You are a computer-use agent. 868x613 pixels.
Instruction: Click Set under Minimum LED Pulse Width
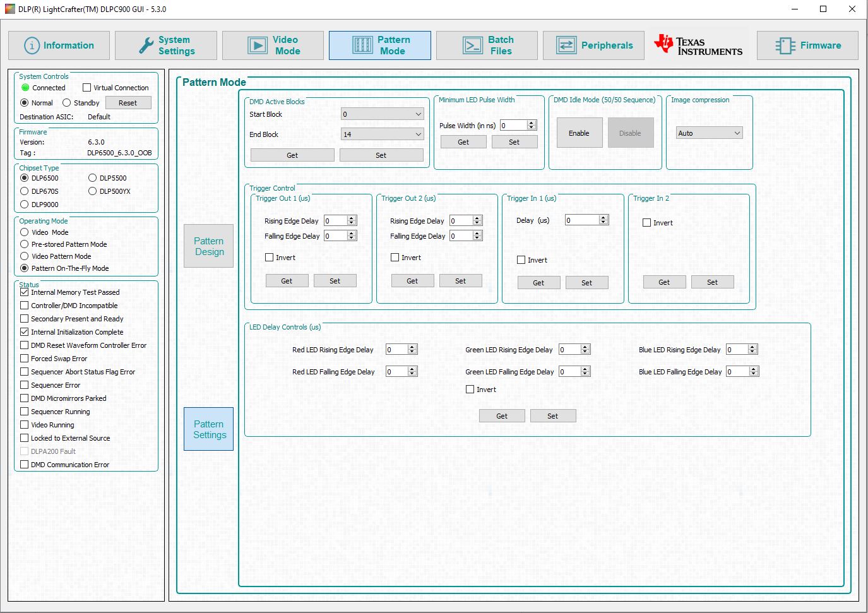pos(514,142)
